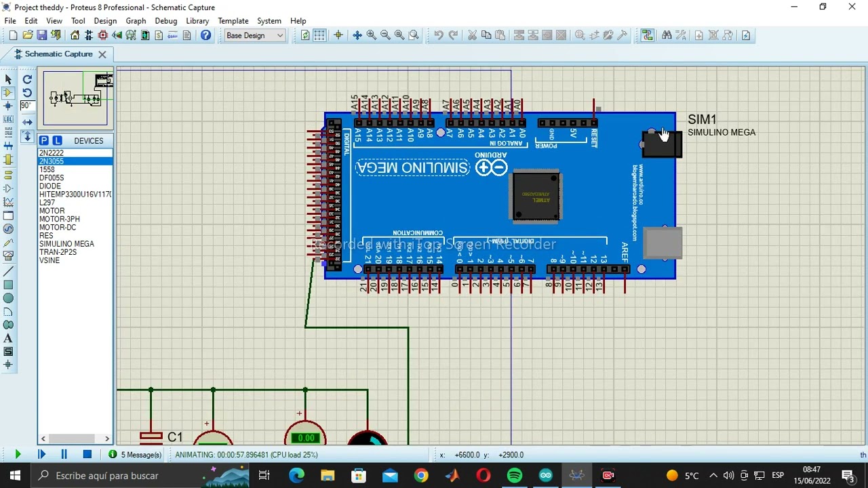Open the Design menu
The height and width of the screenshot is (488, 868).
coord(105,21)
